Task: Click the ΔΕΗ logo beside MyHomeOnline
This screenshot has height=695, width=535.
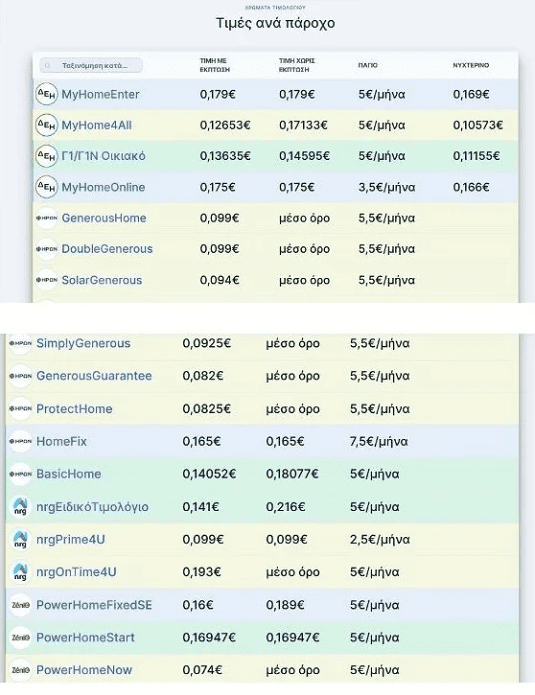Action: coord(47,187)
